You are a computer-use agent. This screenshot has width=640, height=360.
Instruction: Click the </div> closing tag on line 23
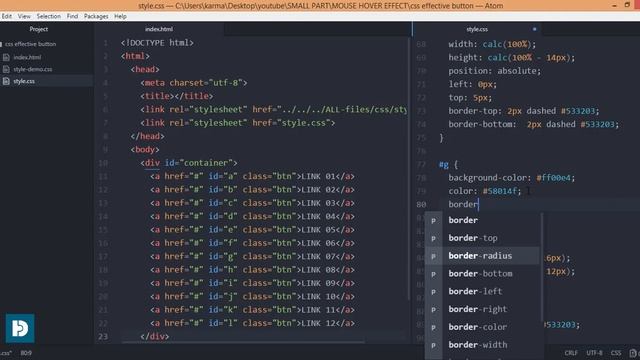coord(154,337)
